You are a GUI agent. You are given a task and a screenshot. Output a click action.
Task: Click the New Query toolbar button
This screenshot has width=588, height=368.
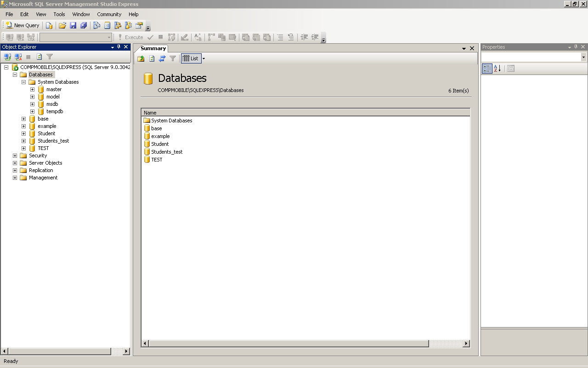(x=23, y=25)
